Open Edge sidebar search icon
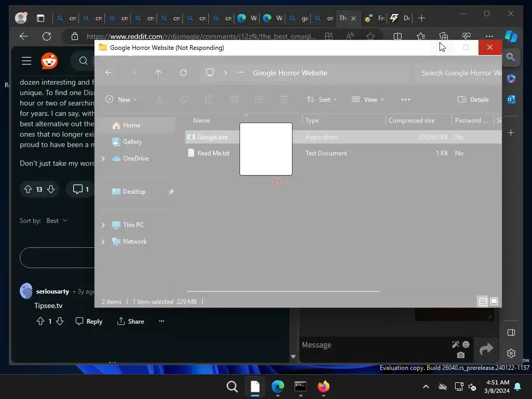 click(x=511, y=57)
